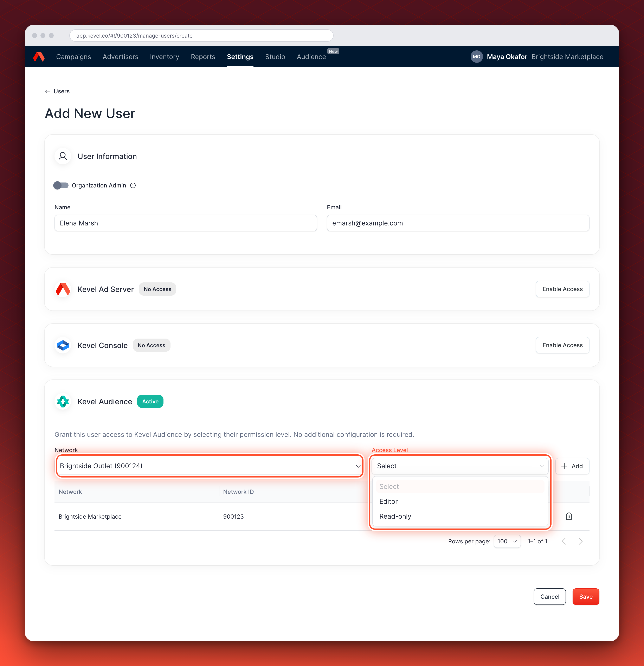Open the Settings nav tab

(x=240, y=57)
